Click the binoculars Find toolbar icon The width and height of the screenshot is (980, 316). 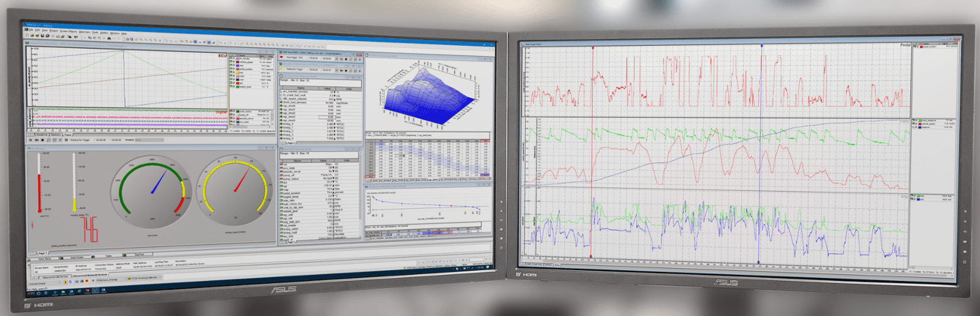point(109,38)
